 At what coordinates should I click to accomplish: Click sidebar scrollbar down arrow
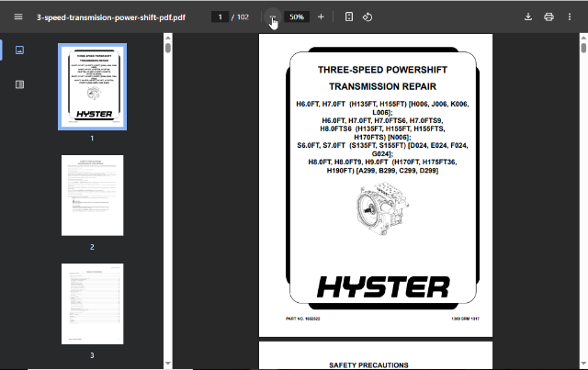tap(167, 364)
